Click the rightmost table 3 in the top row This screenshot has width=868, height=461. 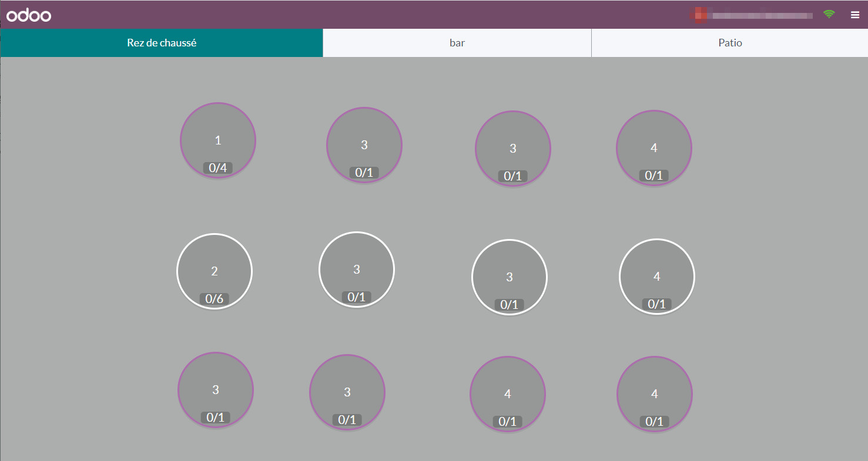(512, 149)
